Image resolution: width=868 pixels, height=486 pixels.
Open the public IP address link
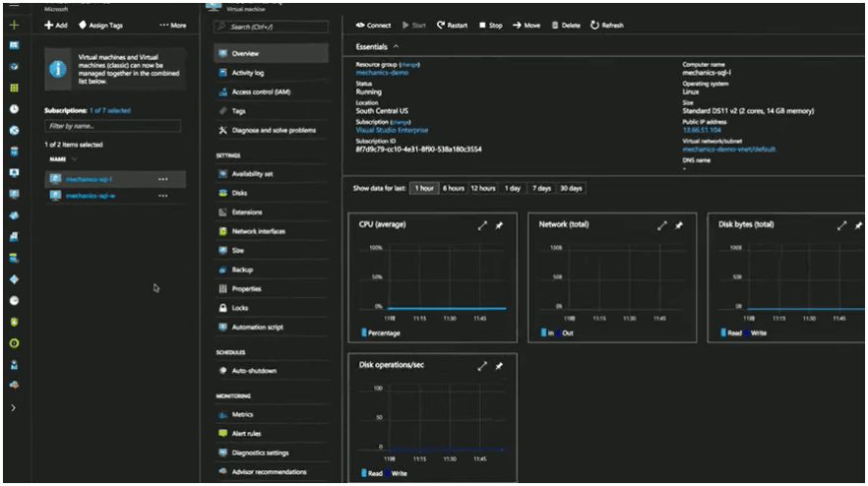pos(702,130)
